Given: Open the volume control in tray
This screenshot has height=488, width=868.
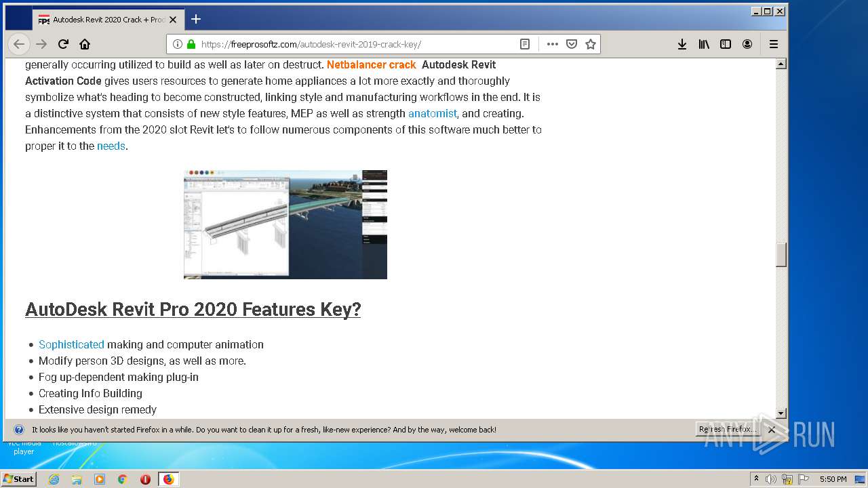Looking at the screenshot, I should tap(771, 479).
